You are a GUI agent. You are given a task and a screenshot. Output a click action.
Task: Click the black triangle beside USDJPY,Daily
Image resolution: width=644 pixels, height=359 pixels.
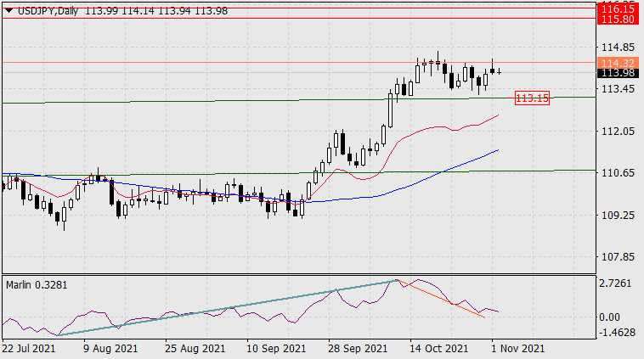coord(8,11)
